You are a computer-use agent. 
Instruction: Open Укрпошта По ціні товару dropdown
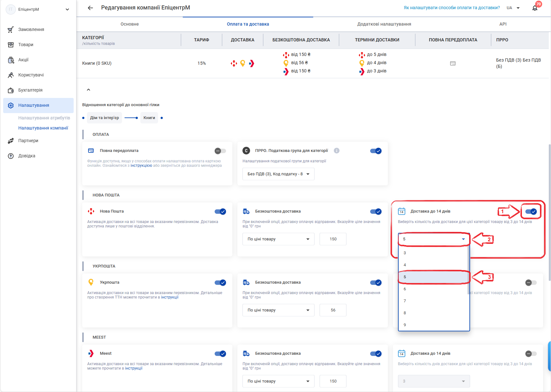[x=279, y=310]
